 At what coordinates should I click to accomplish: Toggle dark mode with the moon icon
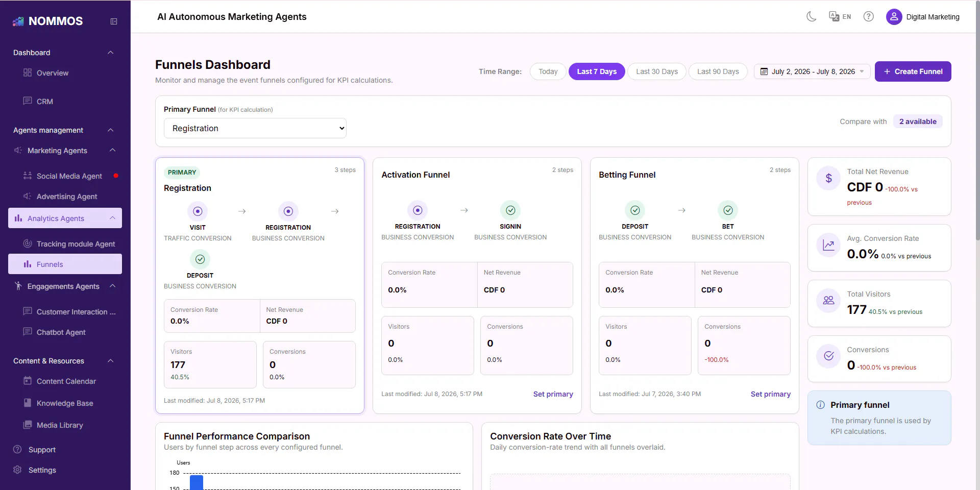pyautogui.click(x=812, y=17)
